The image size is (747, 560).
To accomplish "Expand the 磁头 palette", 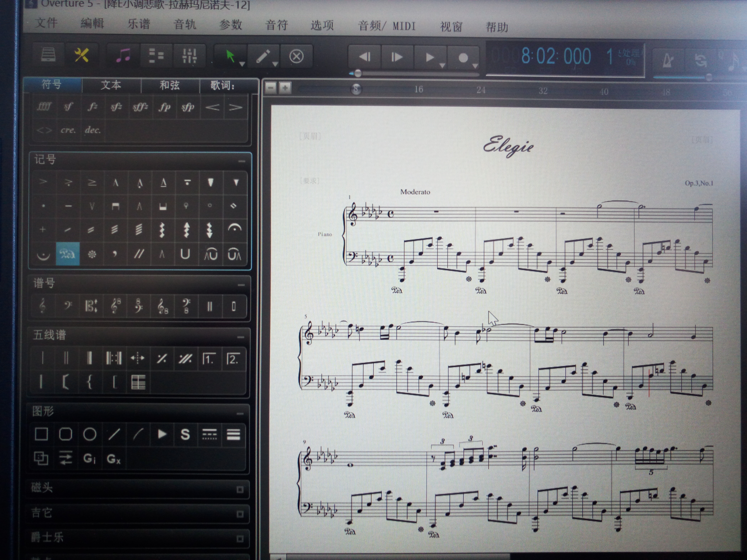I will [x=240, y=489].
